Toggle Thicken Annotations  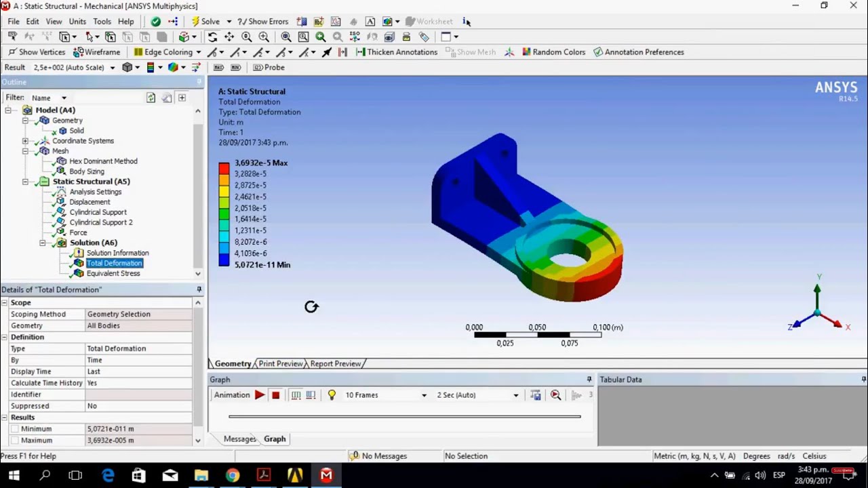(396, 52)
